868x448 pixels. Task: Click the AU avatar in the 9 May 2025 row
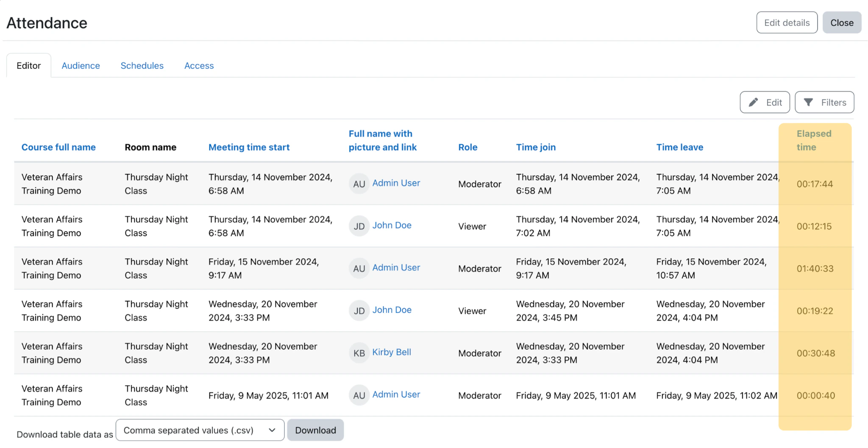[x=359, y=395]
